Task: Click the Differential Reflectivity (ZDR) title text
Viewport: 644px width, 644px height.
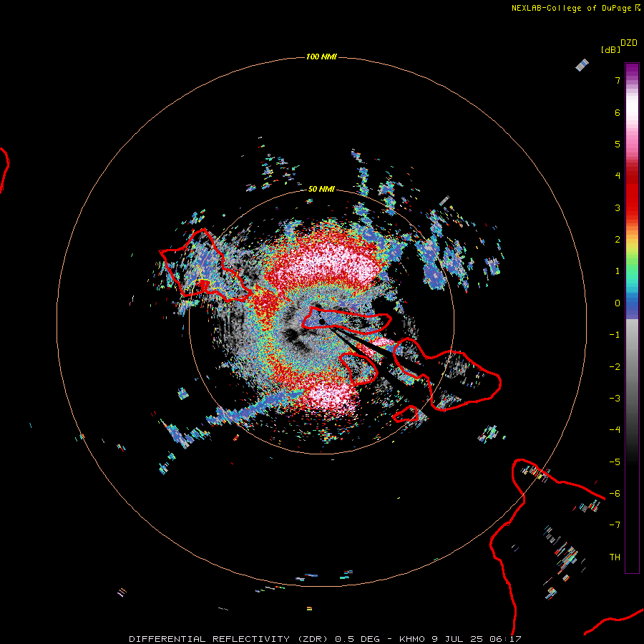Action: coord(229,639)
